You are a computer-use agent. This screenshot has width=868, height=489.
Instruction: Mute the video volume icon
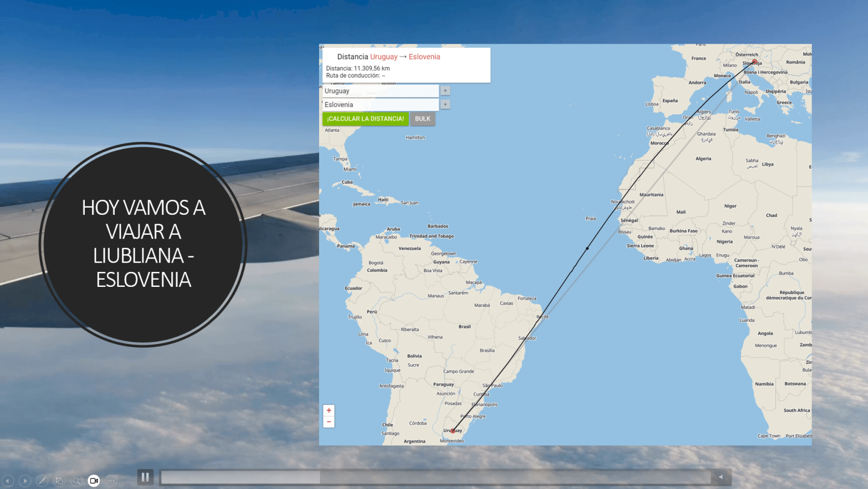[x=721, y=477]
